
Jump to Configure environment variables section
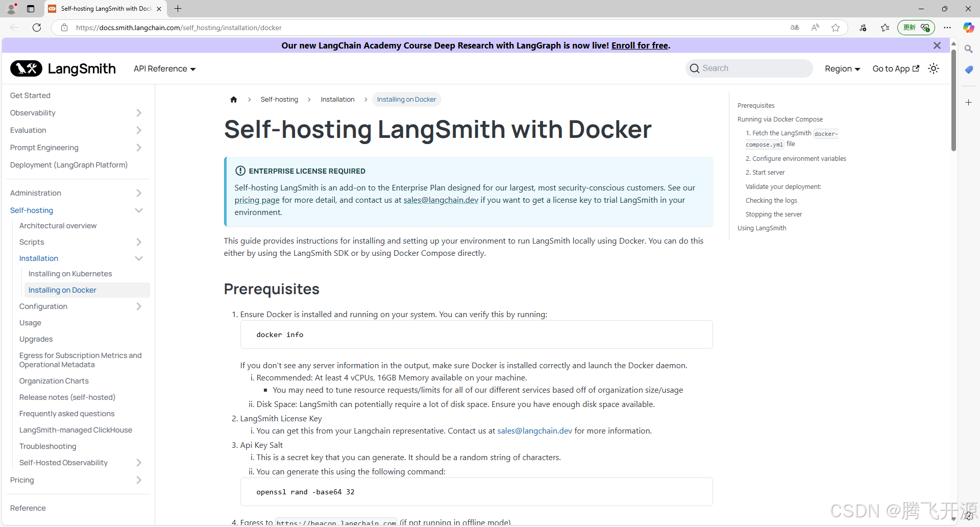(796, 159)
